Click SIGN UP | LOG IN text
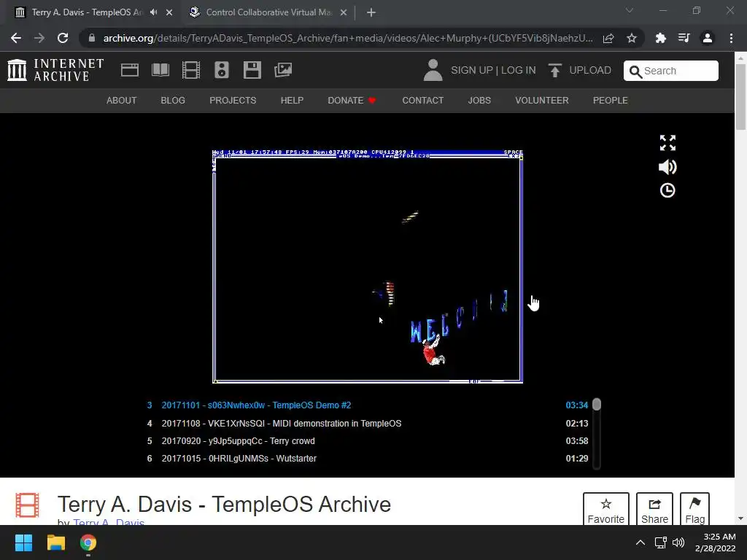The image size is (747, 560). pyautogui.click(x=493, y=71)
